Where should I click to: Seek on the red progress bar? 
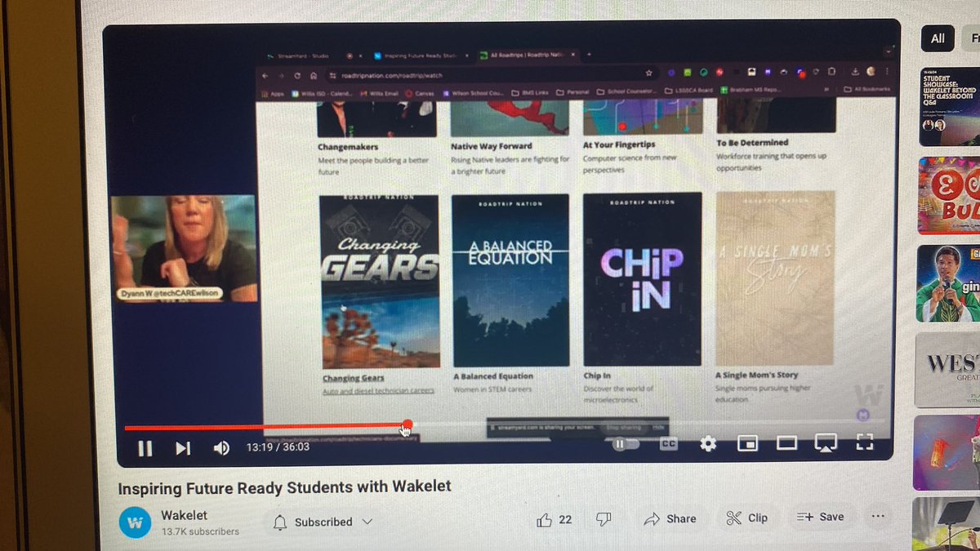(265, 427)
